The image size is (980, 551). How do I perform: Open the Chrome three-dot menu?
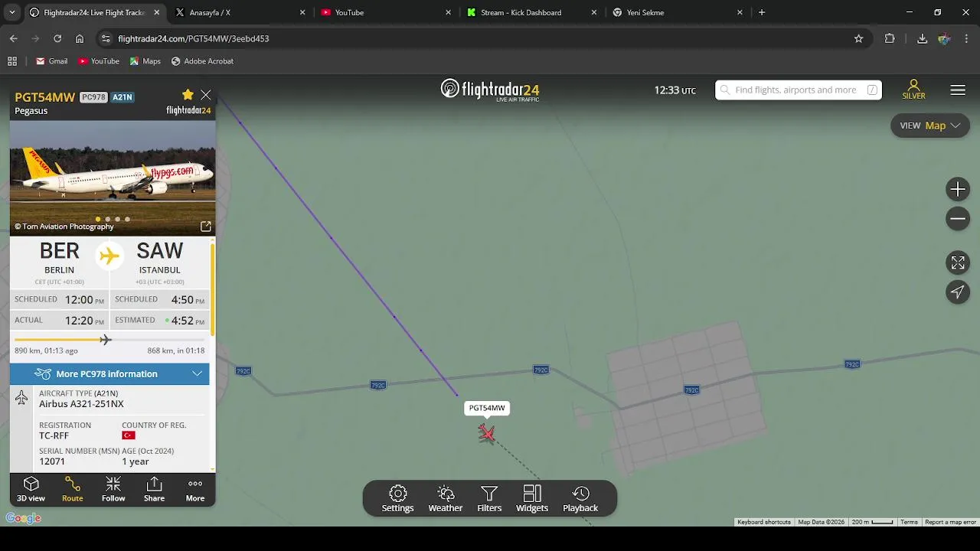pyautogui.click(x=968, y=38)
